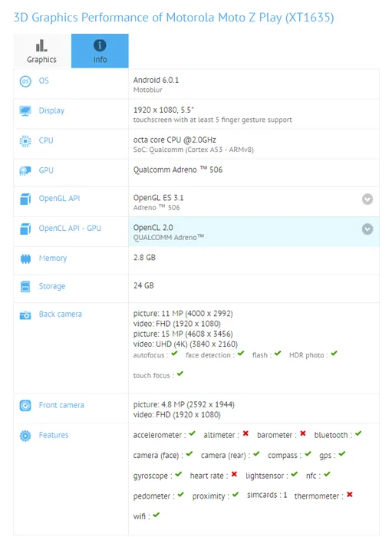Viewport: 392px width, 537px height.
Task: Click the Graphics bar chart icon
Action: (41, 45)
